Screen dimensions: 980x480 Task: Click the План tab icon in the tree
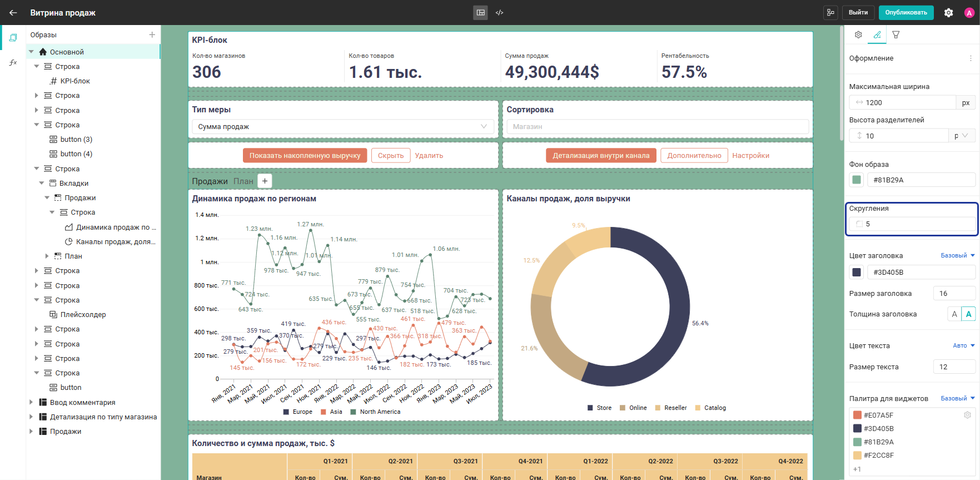pos(58,256)
